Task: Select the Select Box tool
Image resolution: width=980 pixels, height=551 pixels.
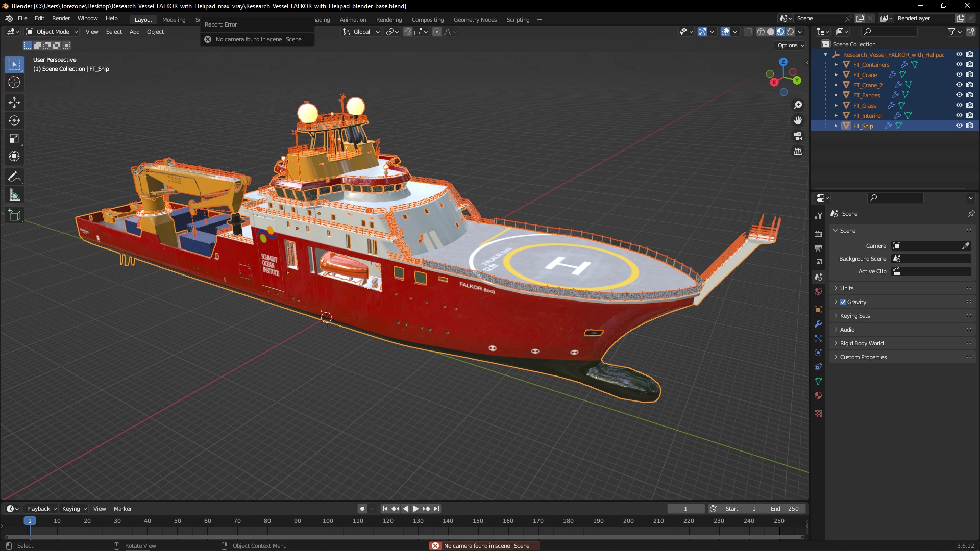Action: (x=14, y=64)
